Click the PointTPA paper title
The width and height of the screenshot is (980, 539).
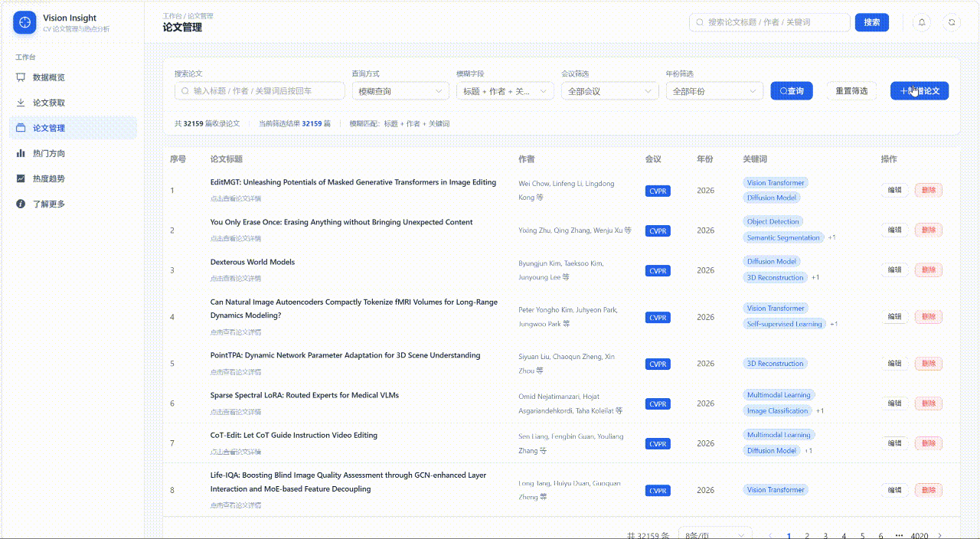(345, 355)
